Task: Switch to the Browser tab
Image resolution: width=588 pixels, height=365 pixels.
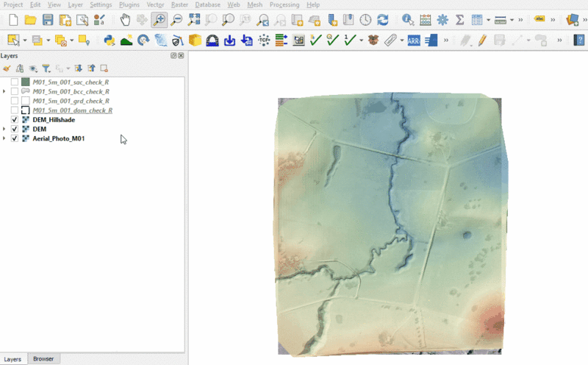Action: point(43,359)
